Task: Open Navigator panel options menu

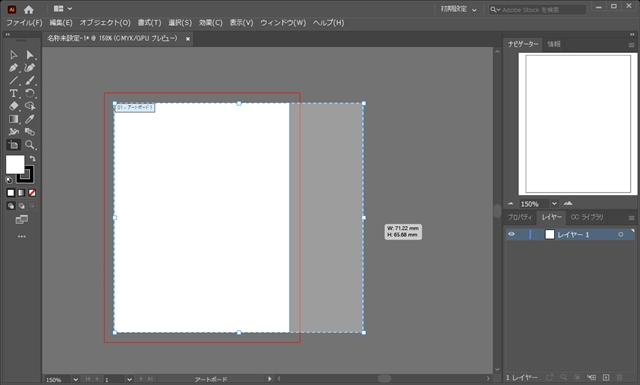Action: (x=631, y=45)
